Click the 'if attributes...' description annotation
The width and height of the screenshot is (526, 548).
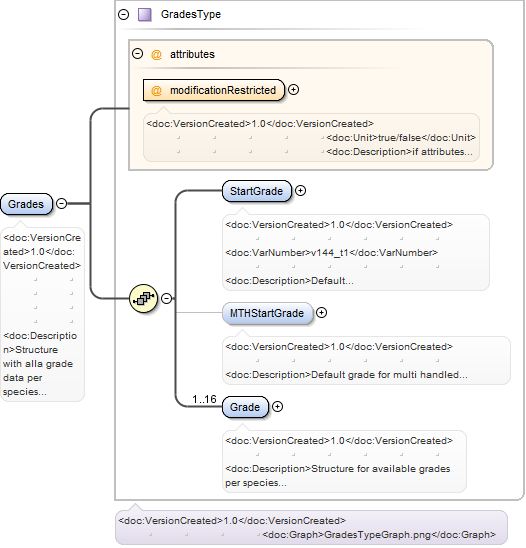(x=399, y=152)
